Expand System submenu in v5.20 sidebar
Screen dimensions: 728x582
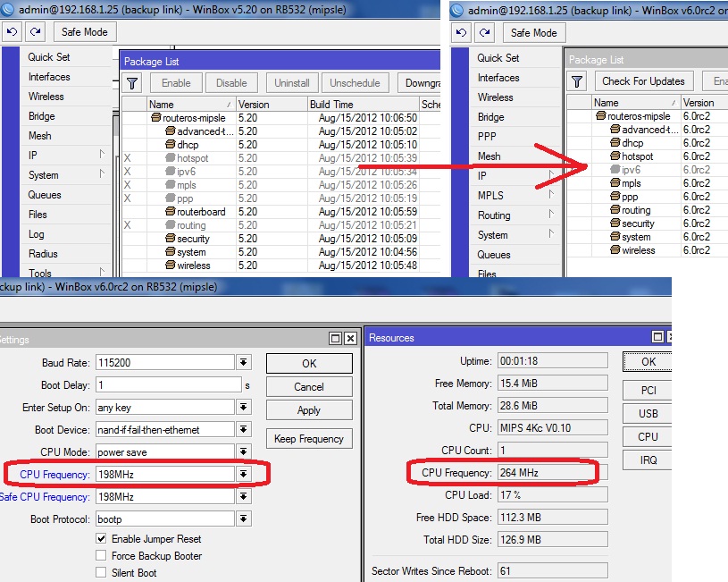(102, 174)
